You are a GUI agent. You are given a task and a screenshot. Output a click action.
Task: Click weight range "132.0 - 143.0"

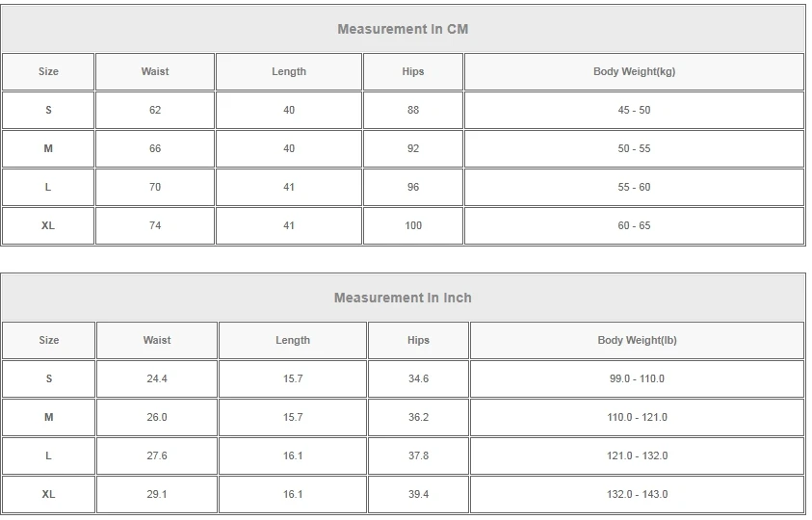coord(637,495)
